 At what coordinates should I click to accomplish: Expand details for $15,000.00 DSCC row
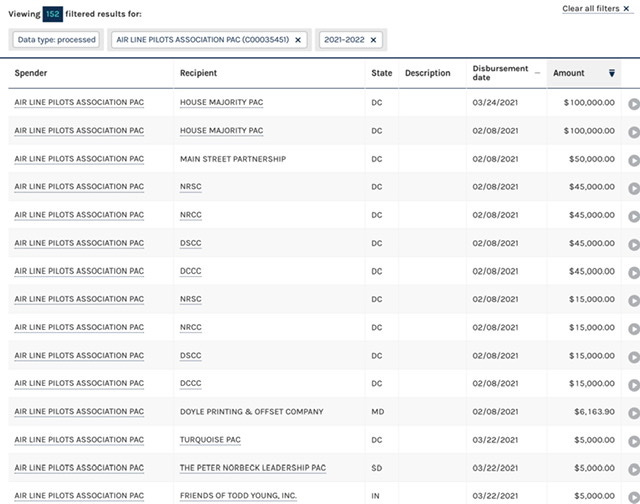click(x=633, y=357)
